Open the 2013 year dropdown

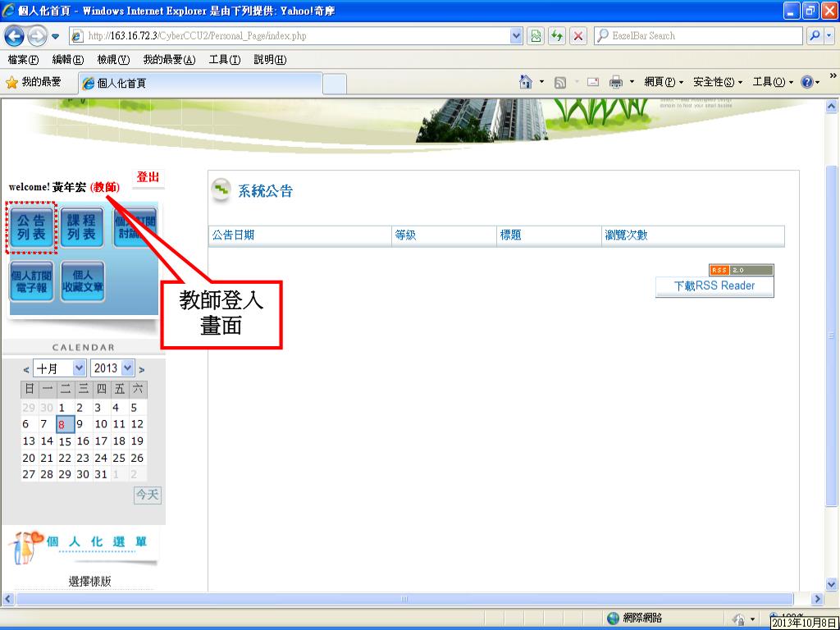click(x=112, y=368)
